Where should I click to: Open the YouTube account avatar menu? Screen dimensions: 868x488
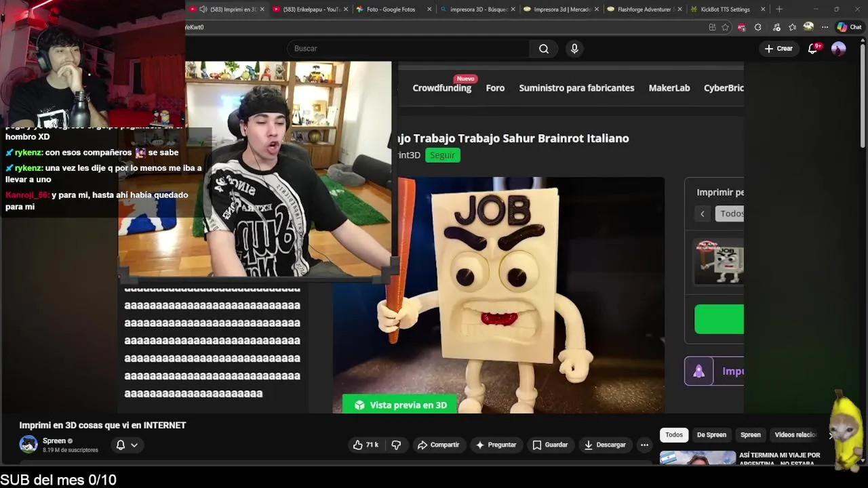[x=839, y=49]
